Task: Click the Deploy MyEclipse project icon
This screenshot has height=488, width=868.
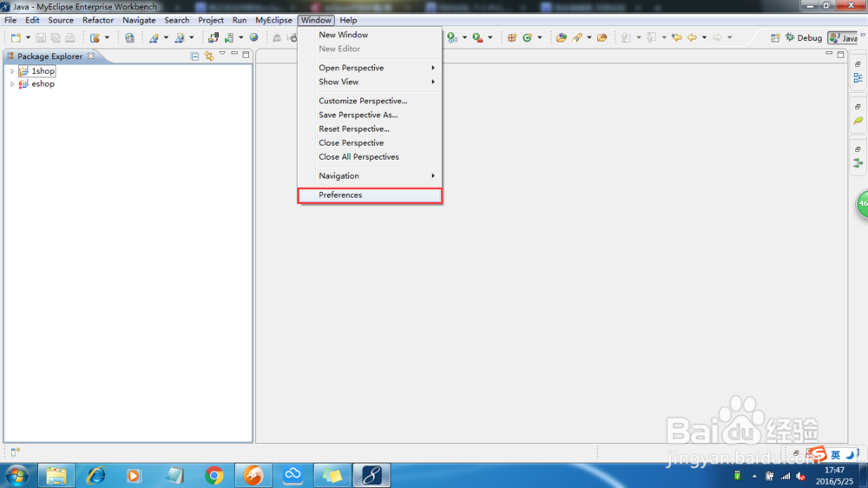Action: (x=214, y=37)
